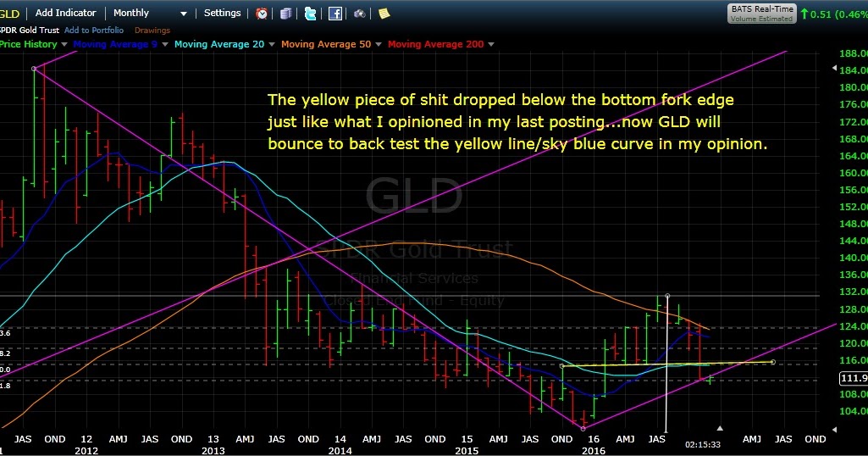Open the yellow sticky note icon

(384, 14)
